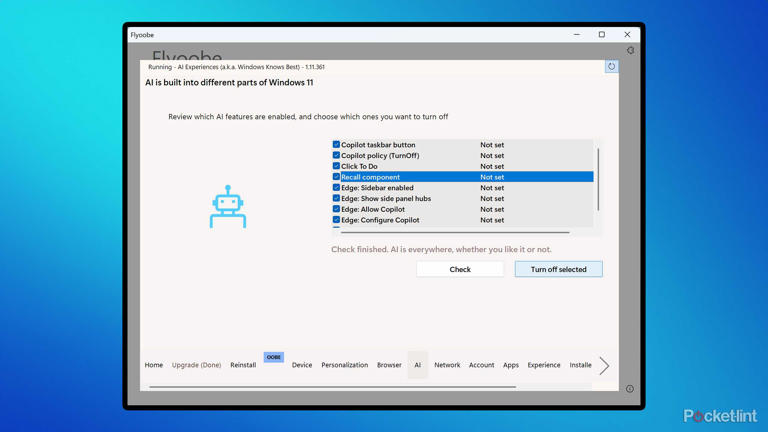Toggle the Click To Do checkbox

coord(336,166)
